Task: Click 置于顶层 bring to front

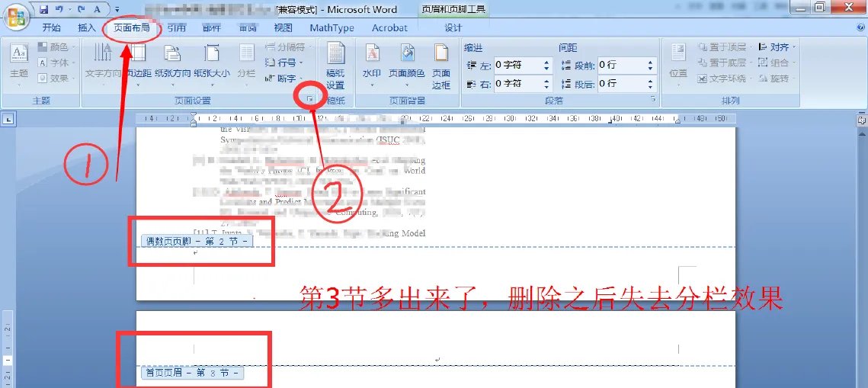Action: pos(724,47)
